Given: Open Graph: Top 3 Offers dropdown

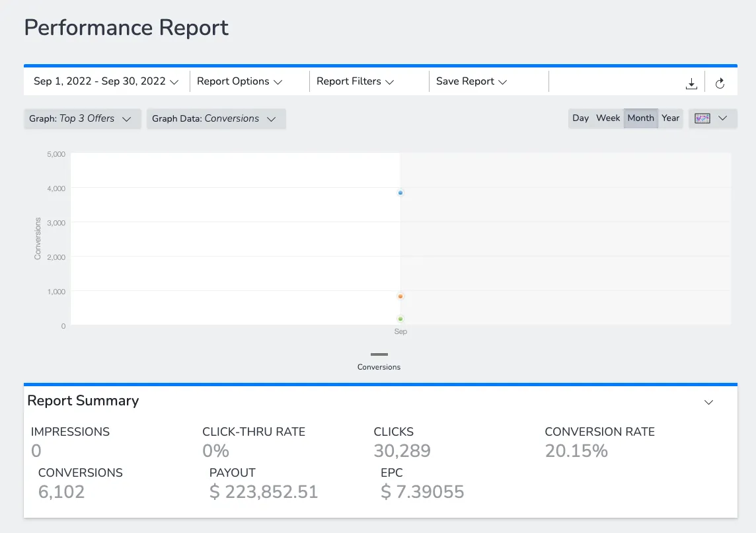Looking at the screenshot, I should click(82, 118).
